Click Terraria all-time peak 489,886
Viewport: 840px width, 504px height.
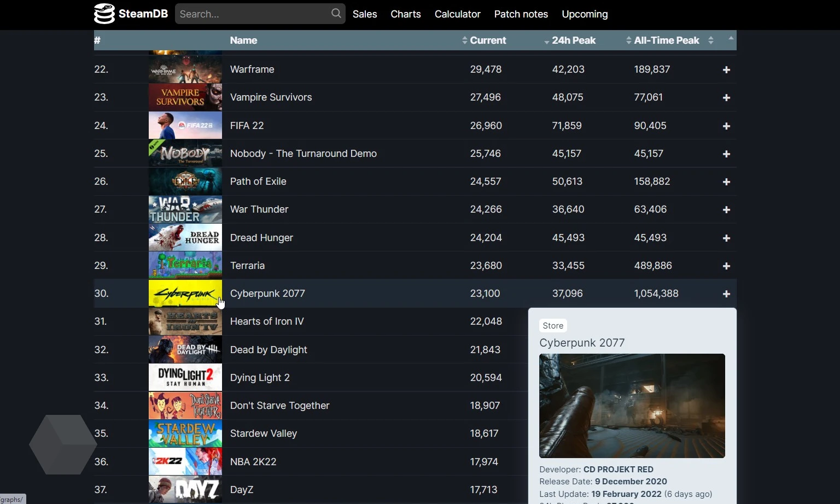[x=653, y=266]
